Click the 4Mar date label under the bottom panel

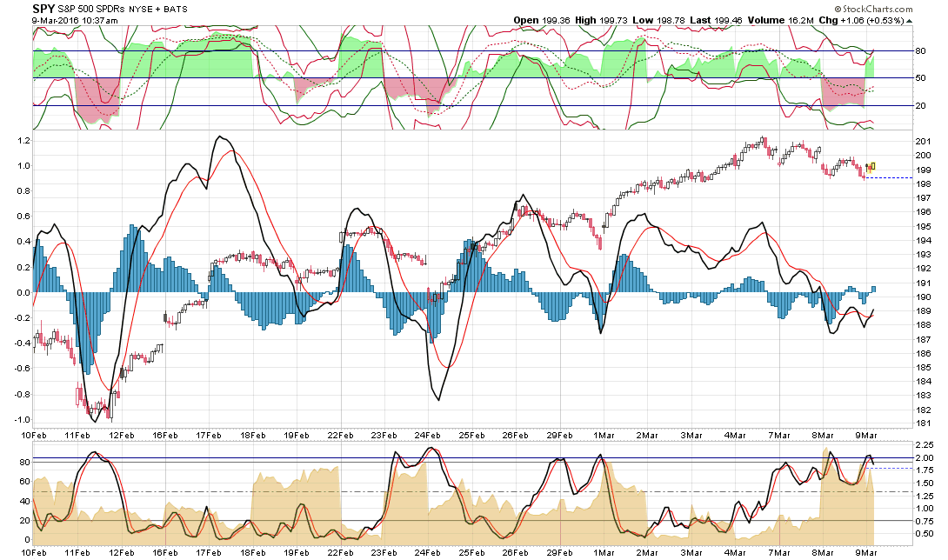pos(735,553)
